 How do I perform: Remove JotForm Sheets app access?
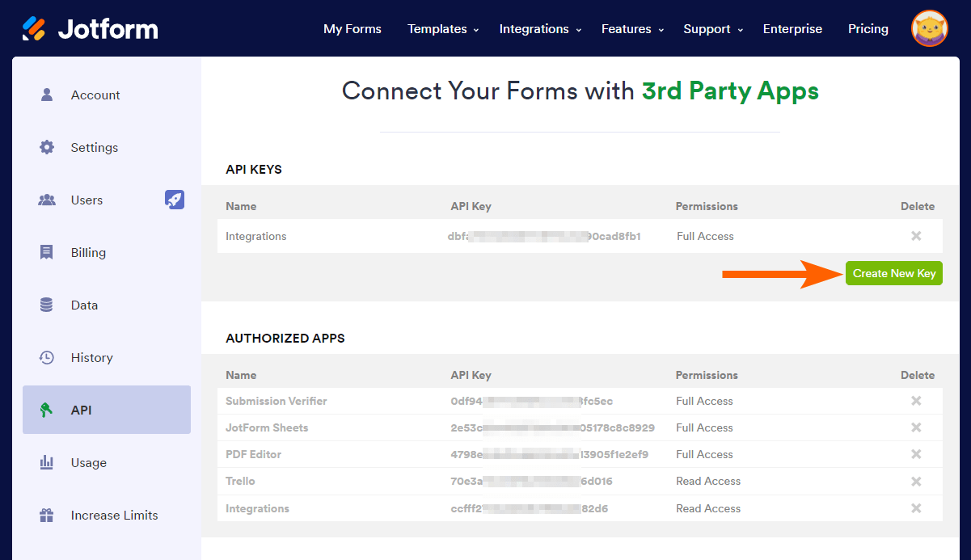coord(916,427)
